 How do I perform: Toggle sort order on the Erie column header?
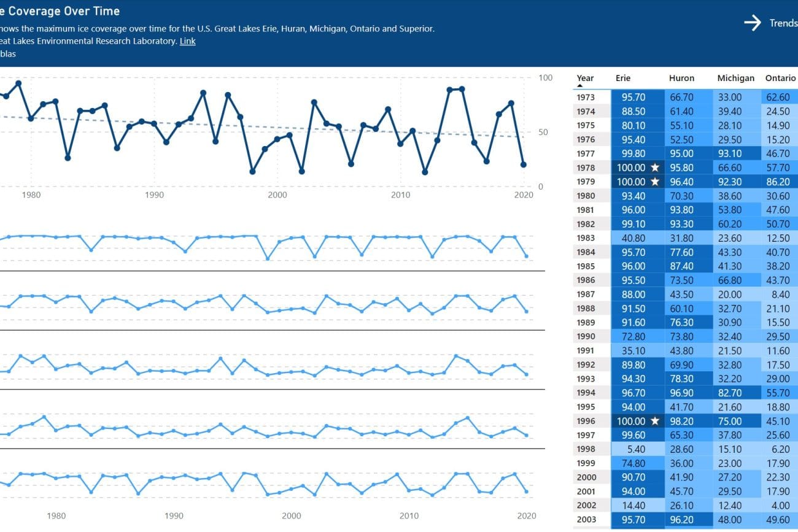click(622, 78)
